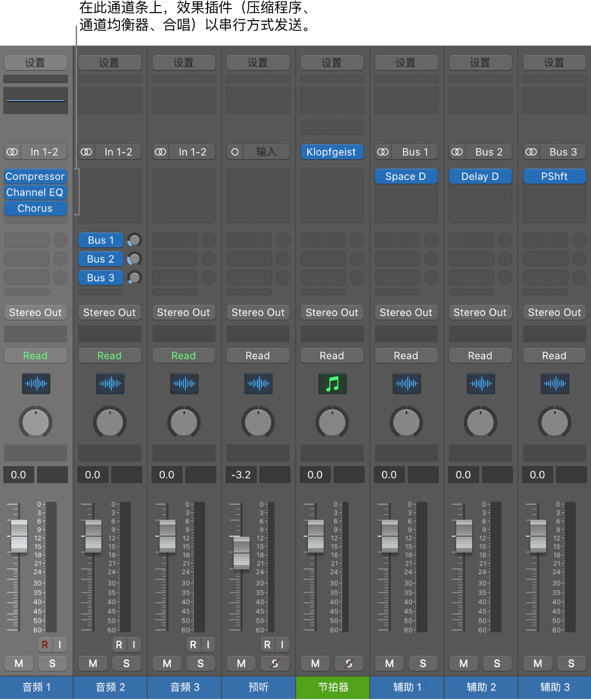Click the pan knob on 音频 2

(x=110, y=422)
